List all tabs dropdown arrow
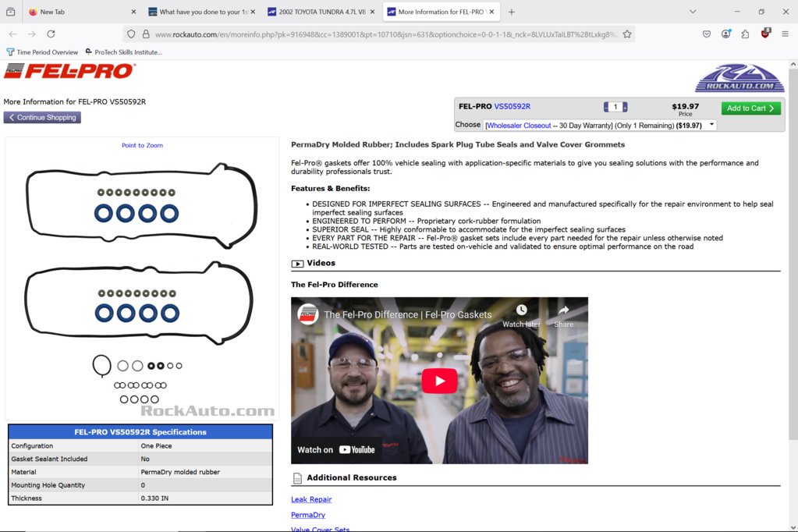The height and width of the screenshot is (532, 798). pos(693,12)
